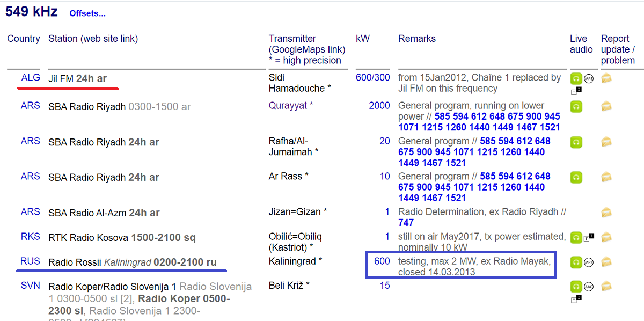Report update envelope for Rafha/Al-Jumaimah row
This screenshot has width=644, height=321.
tap(606, 142)
